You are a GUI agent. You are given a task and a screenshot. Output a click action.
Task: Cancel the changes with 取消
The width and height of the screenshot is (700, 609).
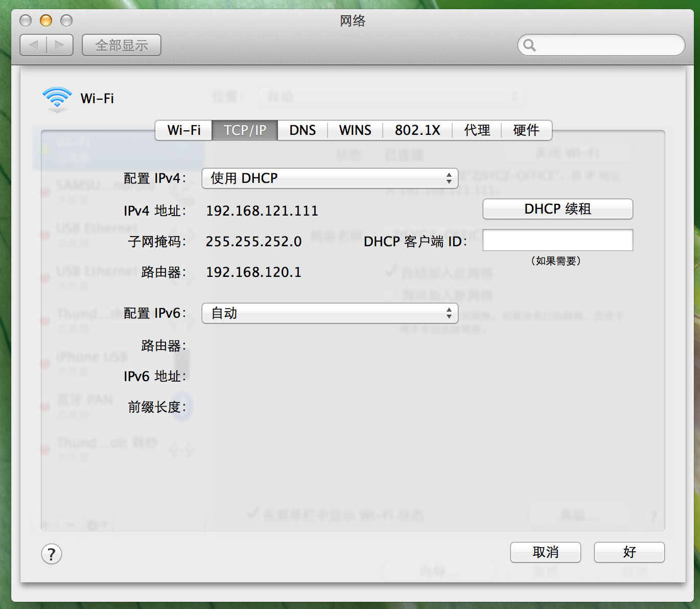pos(546,552)
